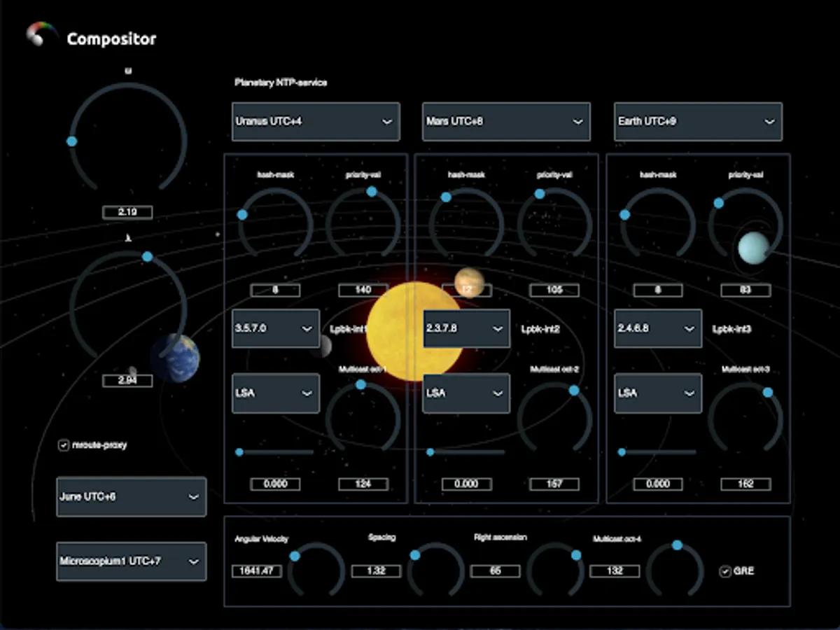The image size is (840, 630).
Task: Click the 0.000 field in the Mars panel
Action: [x=466, y=484]
